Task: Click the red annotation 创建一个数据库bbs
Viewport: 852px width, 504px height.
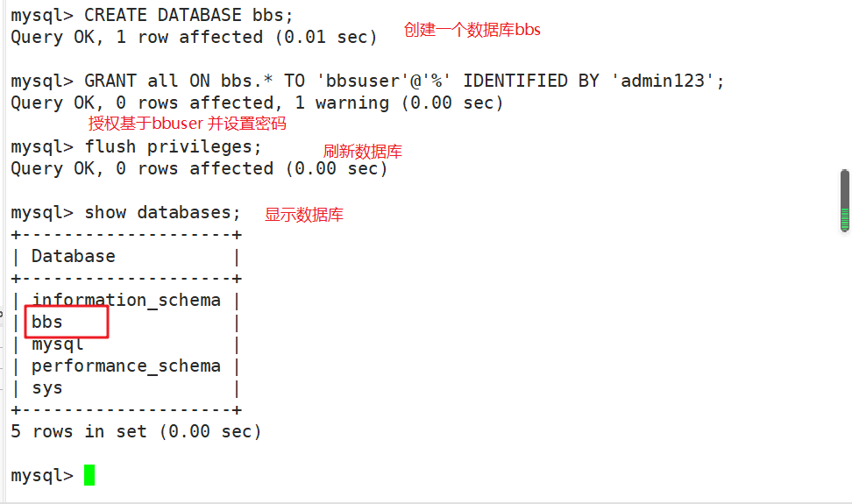Action: point(472,30)
